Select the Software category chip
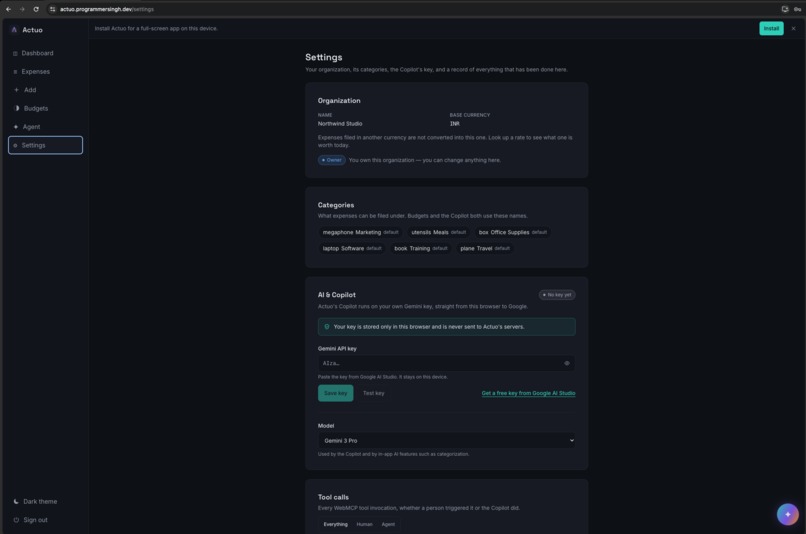The height and width of the screenshot is (534, 806). [352, 248]
